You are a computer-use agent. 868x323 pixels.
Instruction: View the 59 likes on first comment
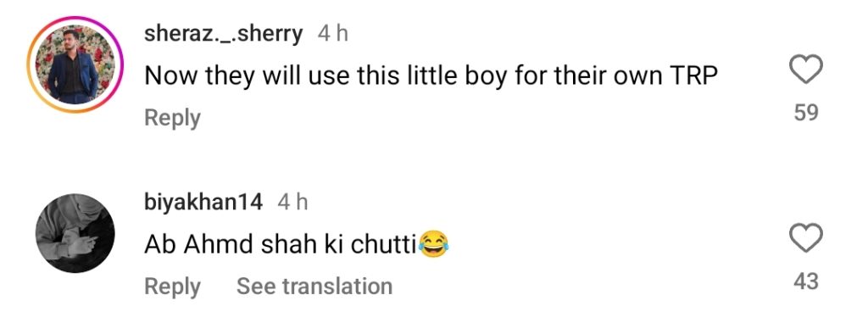(805, 113)
